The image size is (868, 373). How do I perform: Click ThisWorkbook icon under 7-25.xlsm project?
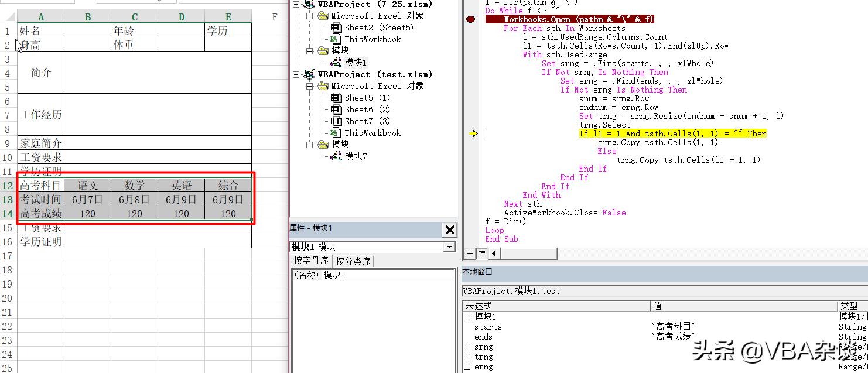pyautogui.click(x=336, y=39)
